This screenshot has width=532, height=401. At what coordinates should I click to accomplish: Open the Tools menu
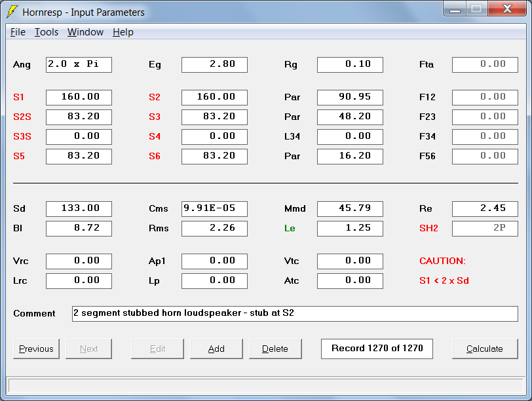tap(47, 32)
